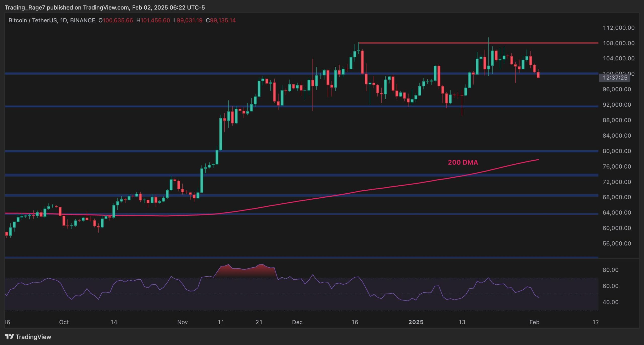The image size is (644, 345).
Task: Click the high value H101,456.60
Action: click(x=153, y=20)
